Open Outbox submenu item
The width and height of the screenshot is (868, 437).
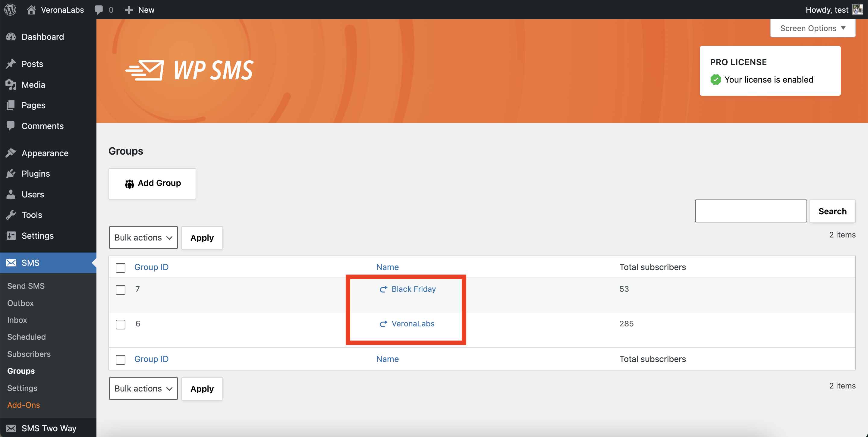[x=20, y=303]
